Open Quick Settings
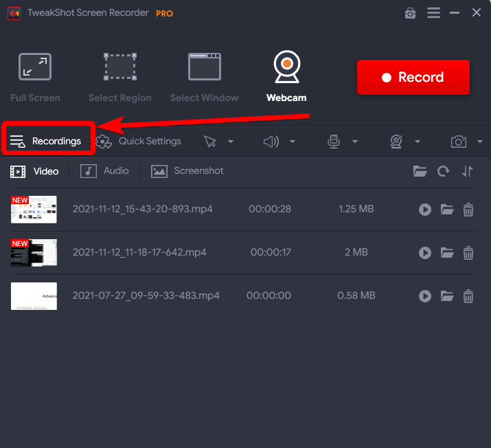This screenshot has width=491, height=448. 139,141
